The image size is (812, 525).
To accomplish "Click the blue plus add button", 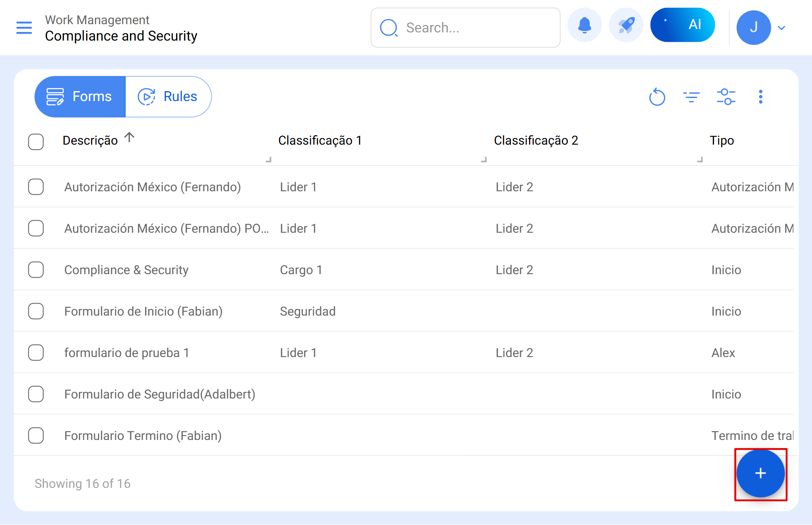I will pyautogui.click(x=760, y=474).
